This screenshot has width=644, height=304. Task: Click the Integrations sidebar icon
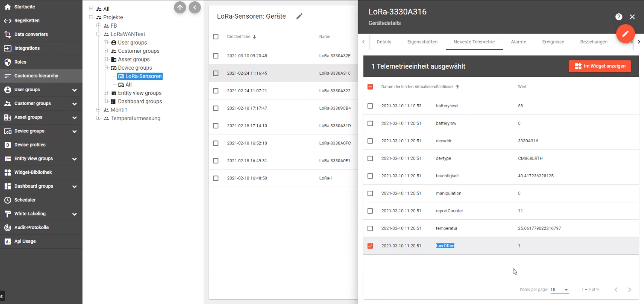pyautogui.click(x=6, y=48)
